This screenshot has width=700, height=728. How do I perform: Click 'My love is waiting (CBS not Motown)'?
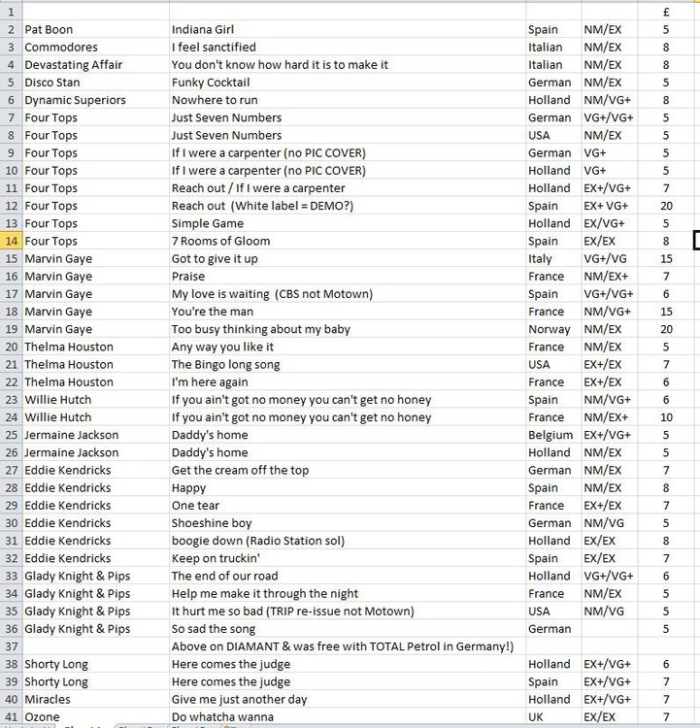click(x=348, y=294)
